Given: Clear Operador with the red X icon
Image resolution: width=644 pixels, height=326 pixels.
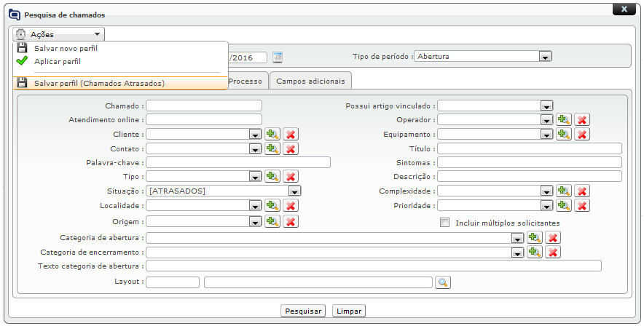Looking at the screenshot, I should tap(582, 120).
